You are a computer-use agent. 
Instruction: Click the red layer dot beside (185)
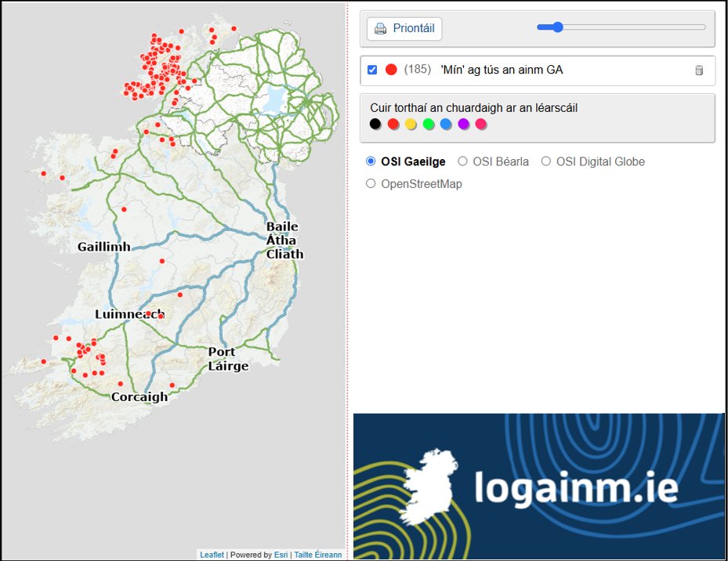point(391,70)
